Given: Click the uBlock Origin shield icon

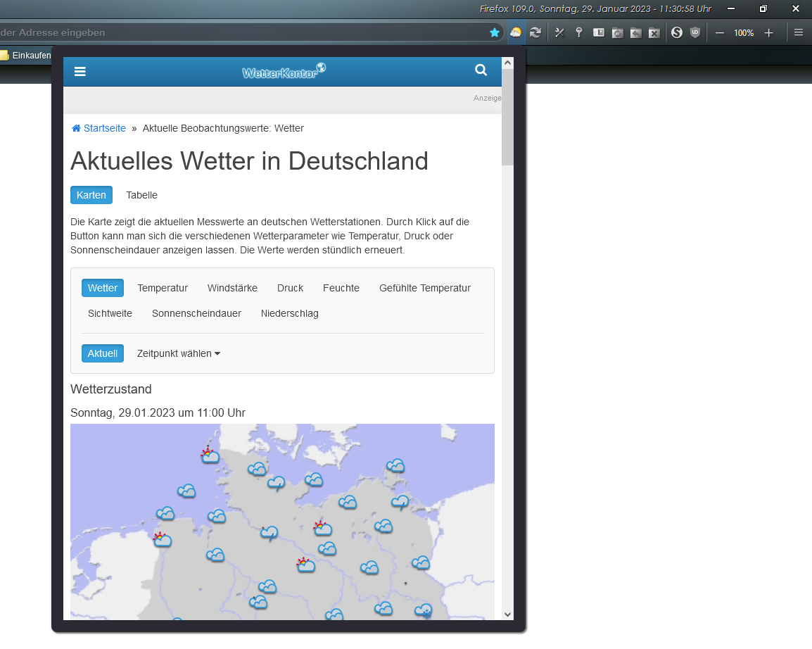Looking at the screenshot, I should (695, 32).
